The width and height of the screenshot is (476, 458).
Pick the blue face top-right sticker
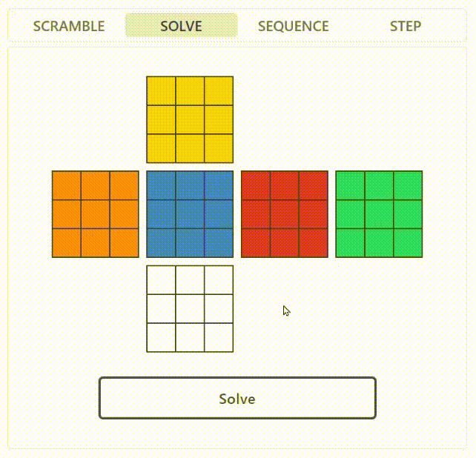point(219,185)
